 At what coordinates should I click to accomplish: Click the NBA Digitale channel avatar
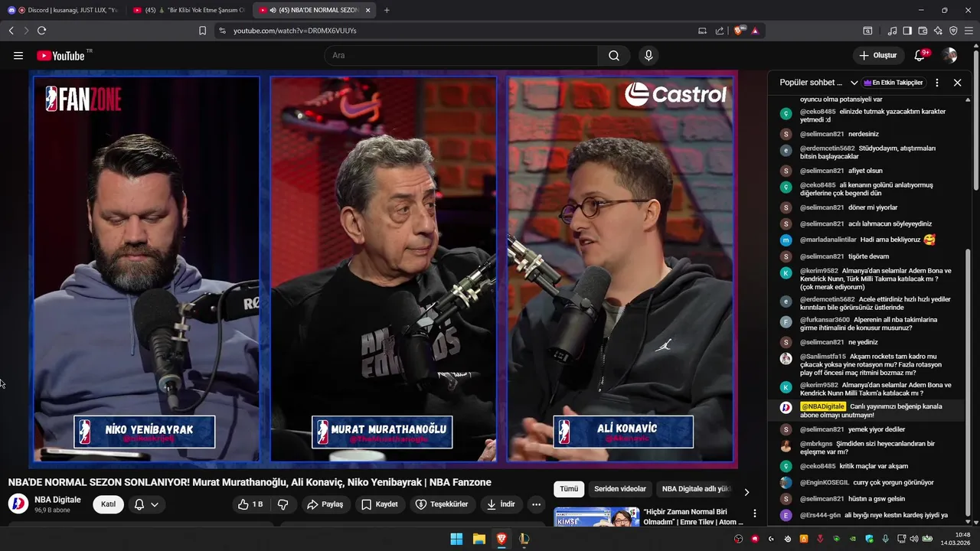tap(18, 504)
